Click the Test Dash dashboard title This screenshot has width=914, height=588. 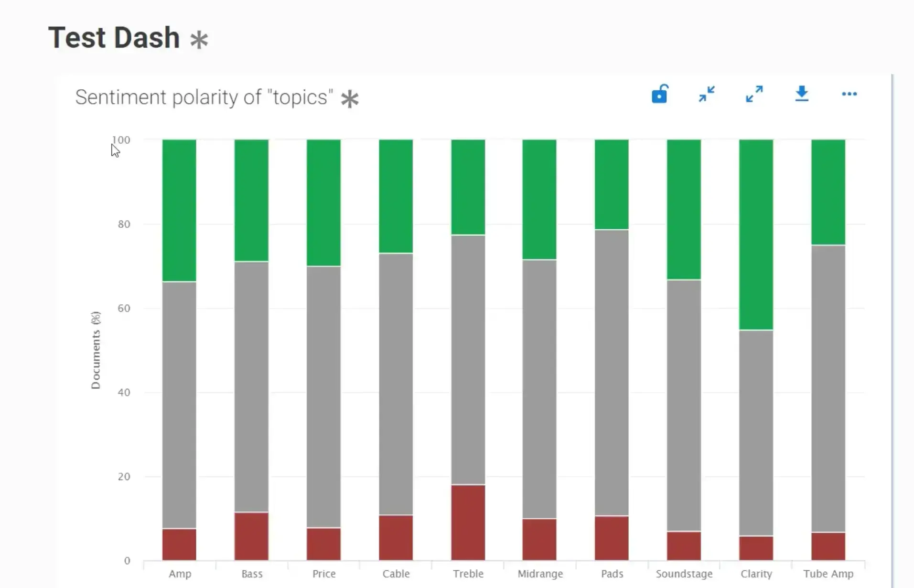(114, 38)
